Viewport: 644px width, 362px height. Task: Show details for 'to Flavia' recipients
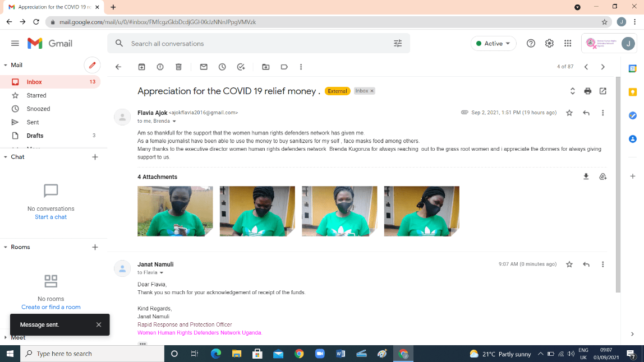pyautogui.click(x=162, y=273)
